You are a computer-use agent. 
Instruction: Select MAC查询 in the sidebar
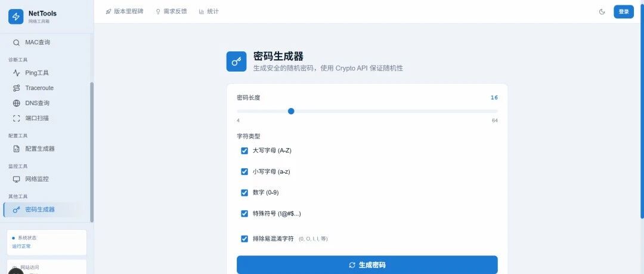click(x=47, y=42)
